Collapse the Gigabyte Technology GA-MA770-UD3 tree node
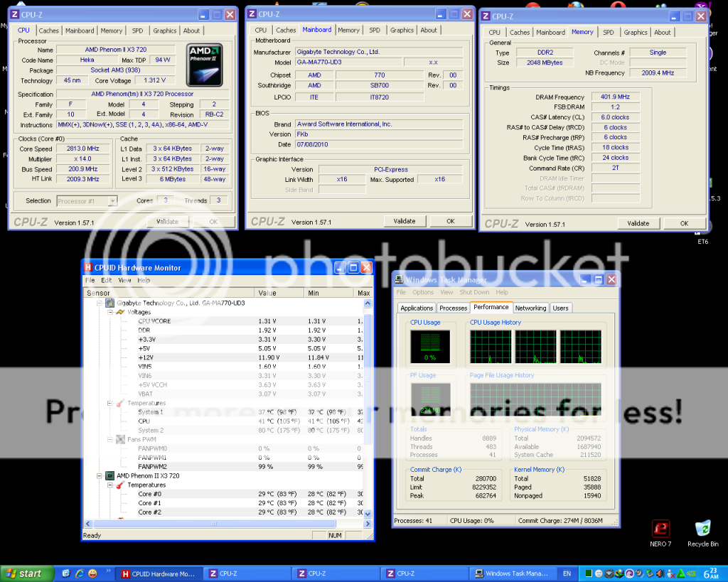The height and width of the screenshot is (582, 728). pyautogui.click(x=100, y=303)
